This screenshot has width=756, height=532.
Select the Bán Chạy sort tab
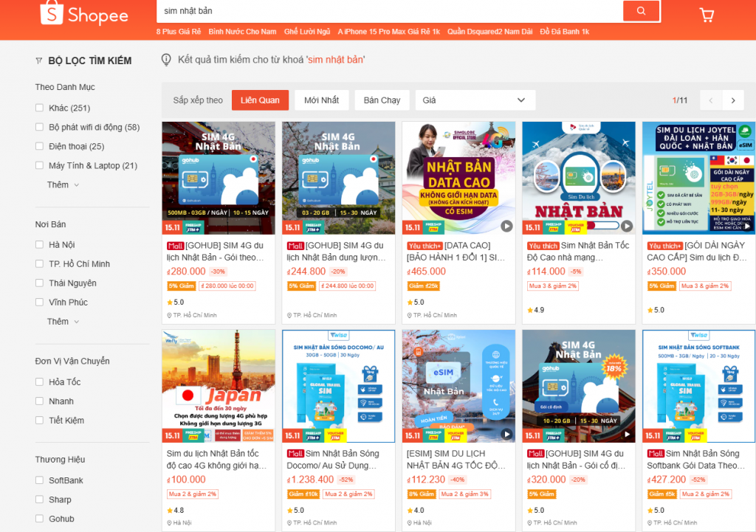(x=382, y=100)
